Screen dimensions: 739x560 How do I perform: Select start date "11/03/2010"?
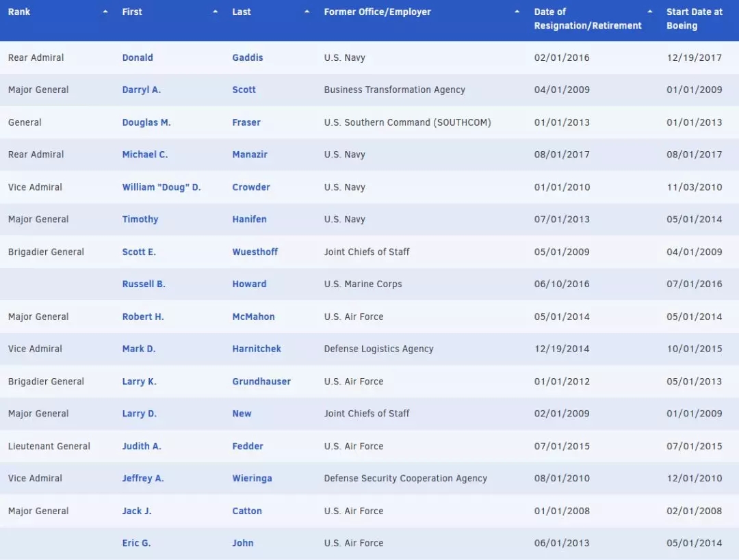(x=695, y=187)
